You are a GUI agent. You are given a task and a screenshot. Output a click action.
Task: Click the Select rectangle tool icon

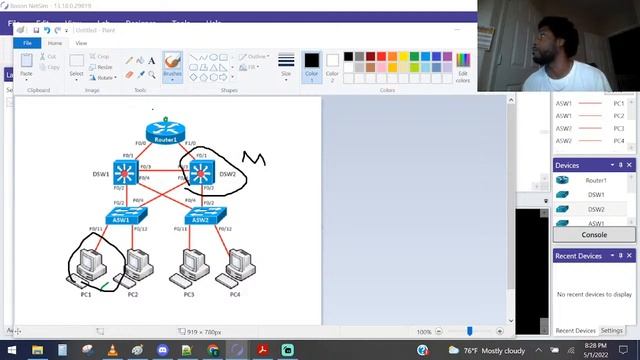coord(76,60)
